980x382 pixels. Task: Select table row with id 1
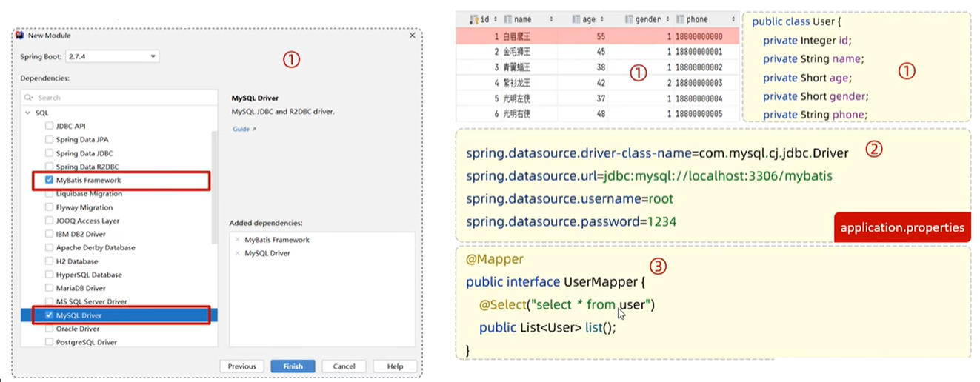pyautogui.click(x=597, y=36)
